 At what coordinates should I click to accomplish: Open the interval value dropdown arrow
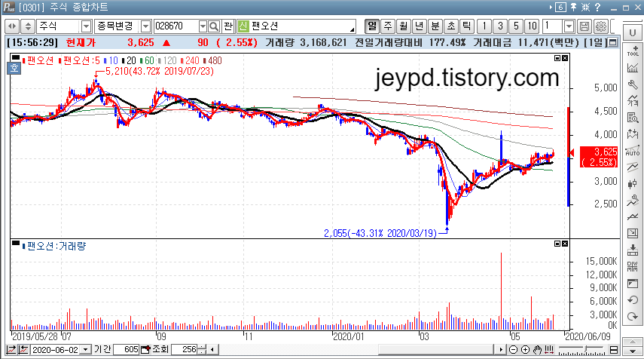tap(569, 26)
